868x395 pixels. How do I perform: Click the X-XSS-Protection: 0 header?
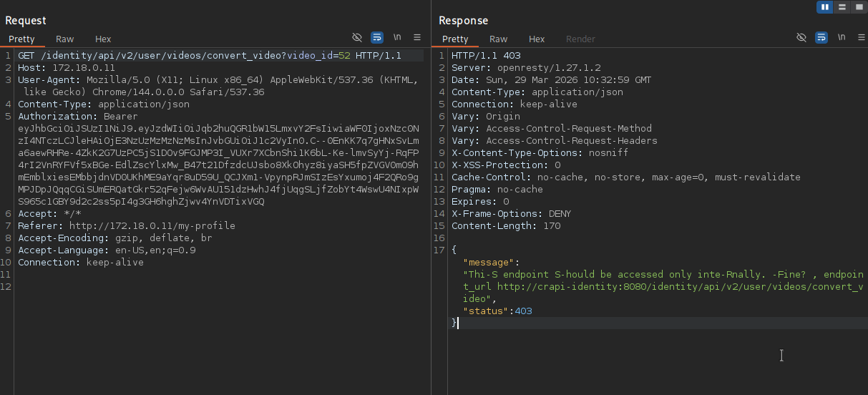click(x=506, y=165)
